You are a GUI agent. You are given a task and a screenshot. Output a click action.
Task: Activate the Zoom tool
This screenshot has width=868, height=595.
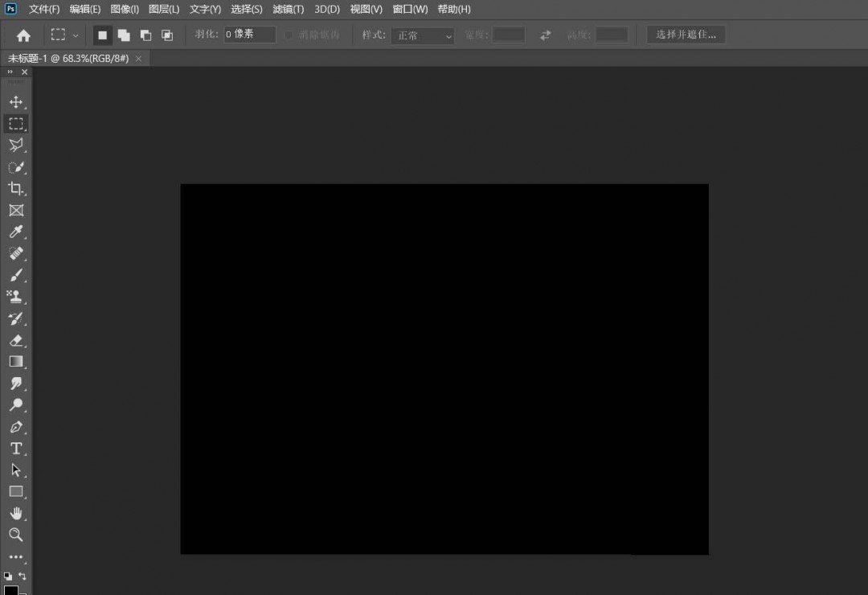17,535
